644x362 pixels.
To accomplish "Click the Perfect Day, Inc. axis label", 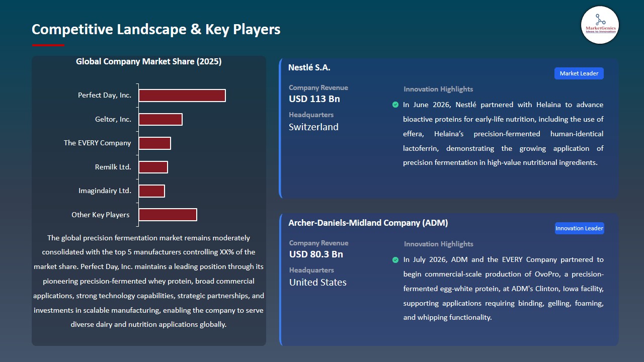I will point(105,95).
